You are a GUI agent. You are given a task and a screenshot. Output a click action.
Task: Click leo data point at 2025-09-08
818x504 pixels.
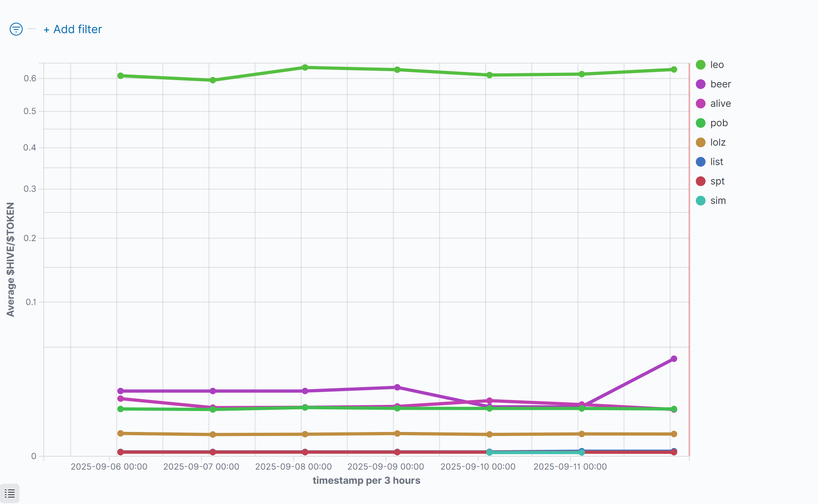point(305,68)
